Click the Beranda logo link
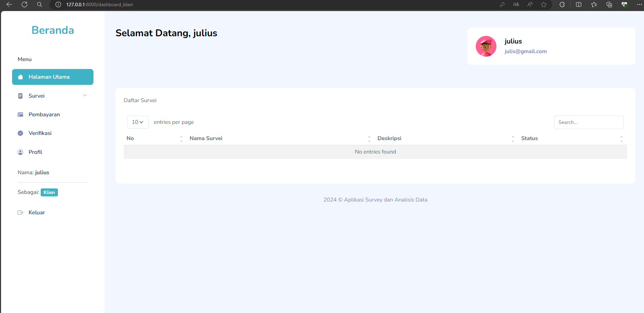This screenshot has width=644, height=313. click(x=53, y=30)
